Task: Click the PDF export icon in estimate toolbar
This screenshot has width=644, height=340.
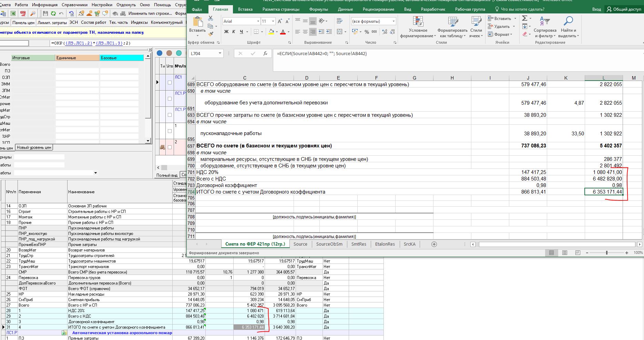Action: (x=23, y=13)
